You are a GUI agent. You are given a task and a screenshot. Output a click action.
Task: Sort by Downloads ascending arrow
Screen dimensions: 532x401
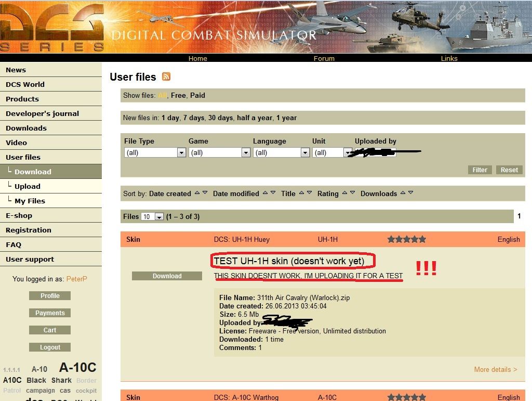tap(403, 193)
